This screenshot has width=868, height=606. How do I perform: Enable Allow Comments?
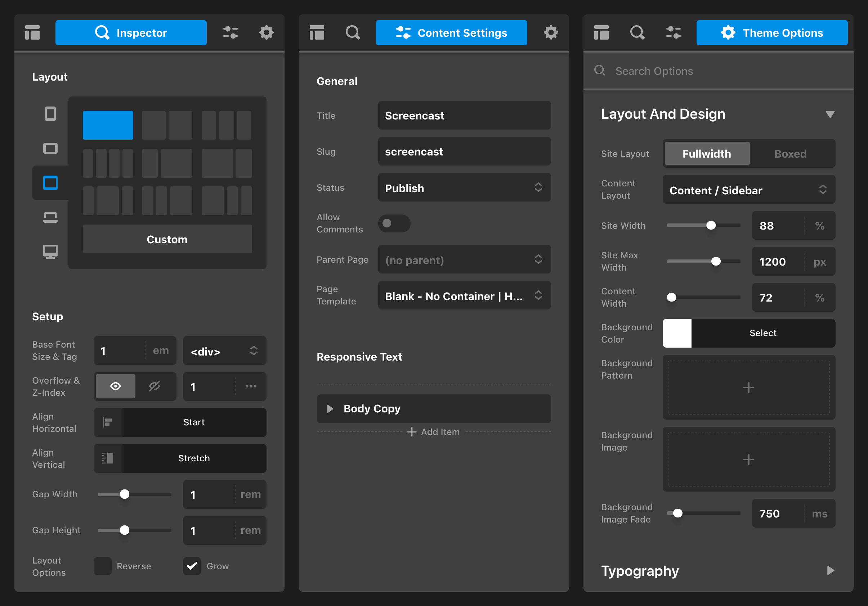pos(394,223)
